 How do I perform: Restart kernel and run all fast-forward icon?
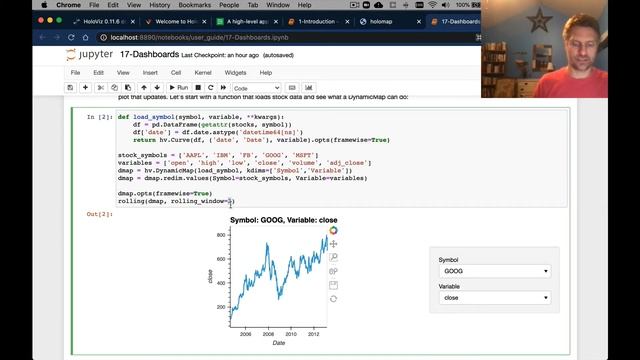click(x=223, y=88)
